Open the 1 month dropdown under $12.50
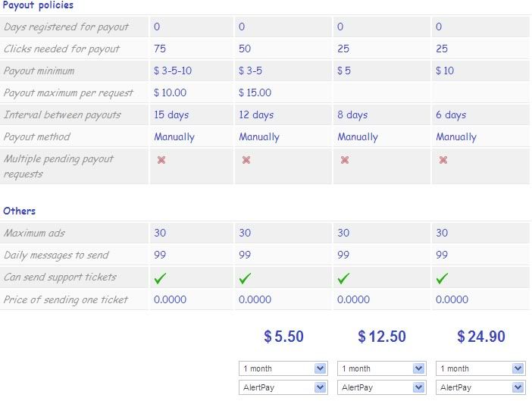 (x=383, y=368)
